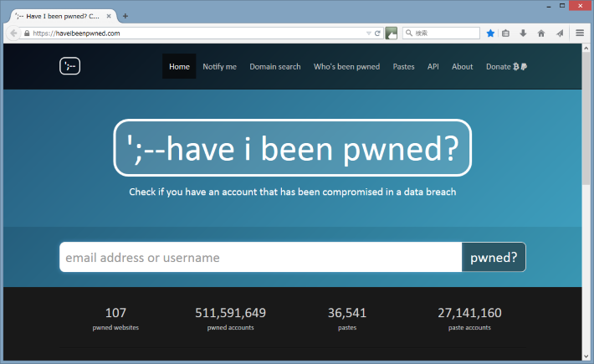This screenshot has height=364, width=594.
Task: Open the Pastes page
Action: point(403,67)
